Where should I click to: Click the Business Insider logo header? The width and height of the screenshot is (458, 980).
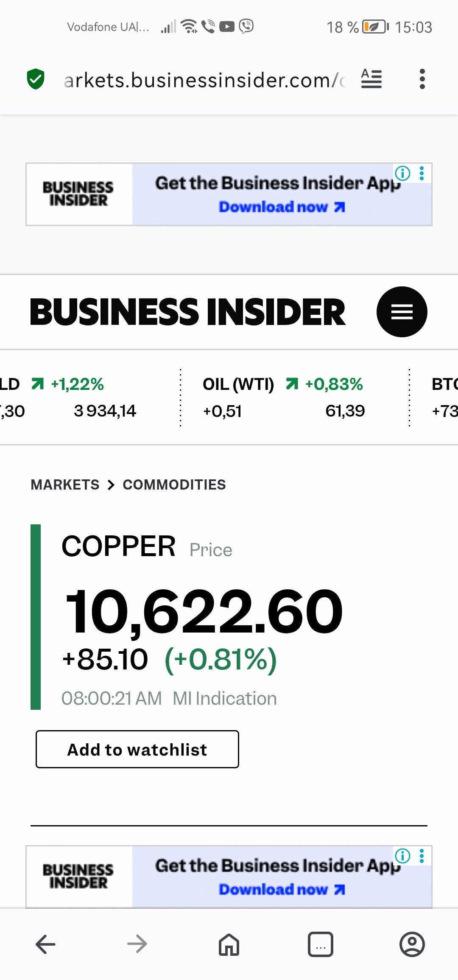pyautogui.click(x=187, y=312)
